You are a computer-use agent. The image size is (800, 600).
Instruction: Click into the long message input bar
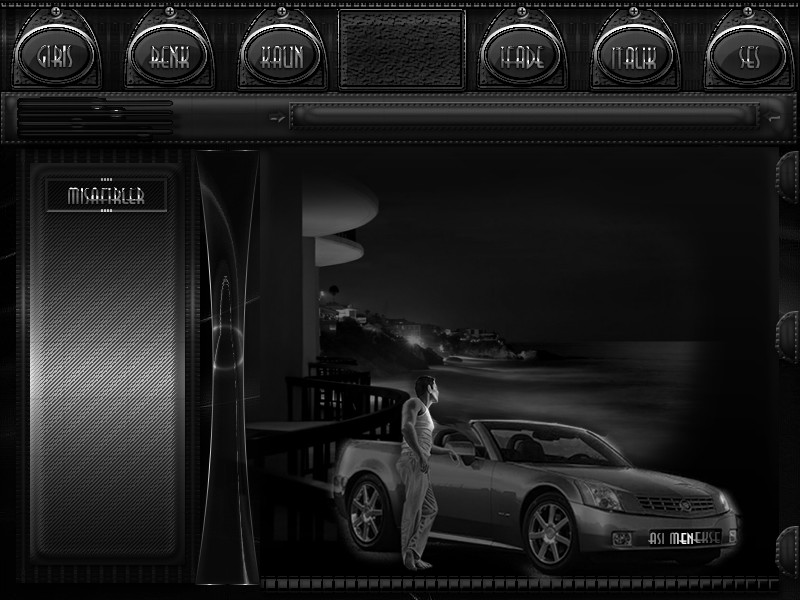[x=522, y=116]
